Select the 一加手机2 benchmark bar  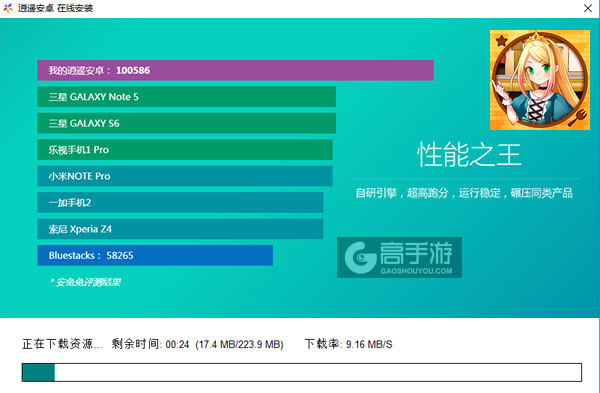click(180, 202)
